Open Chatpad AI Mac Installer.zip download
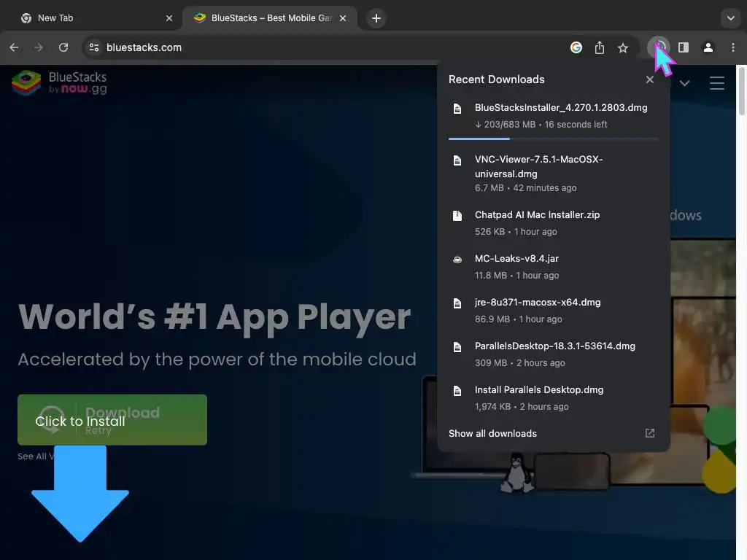Image resolution: width=747 pixels, height=560 pixels. 554,223
